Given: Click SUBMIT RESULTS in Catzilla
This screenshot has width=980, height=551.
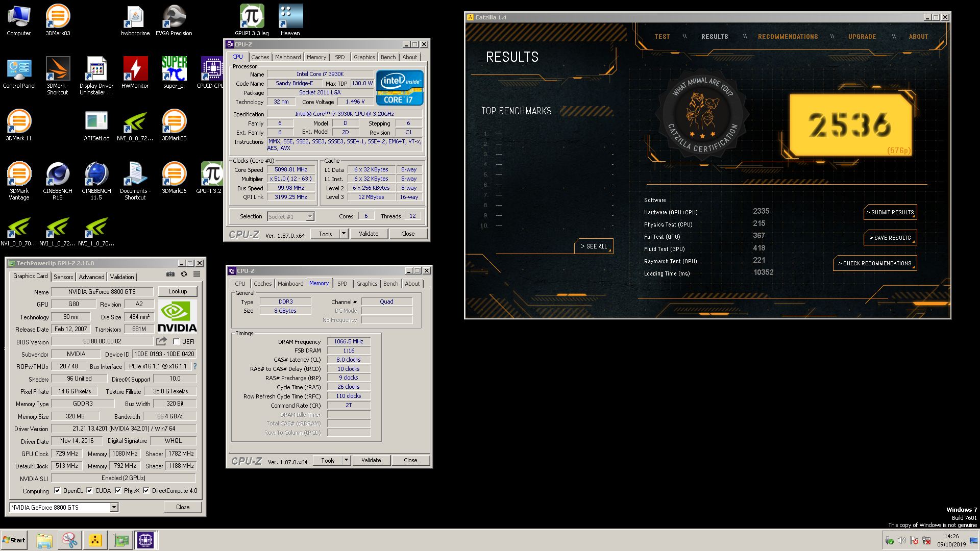Looking at the screenshot, I should [x=890, y=212].
